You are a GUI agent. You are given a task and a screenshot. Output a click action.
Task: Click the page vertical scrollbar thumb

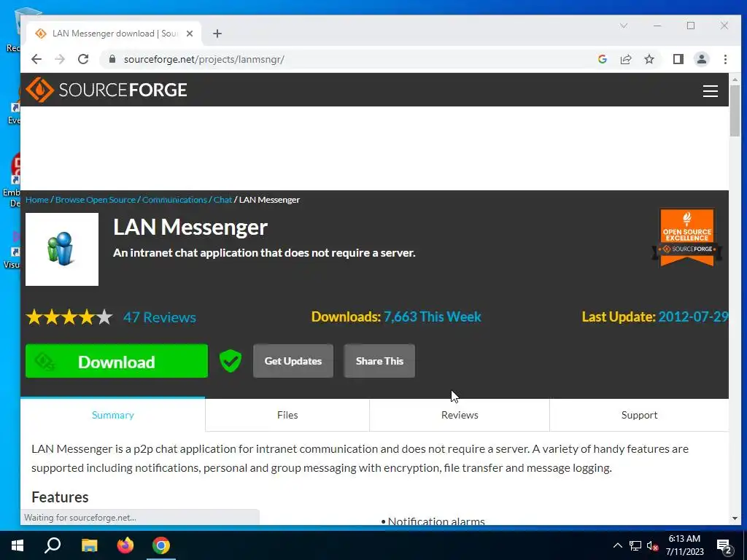[735, 111]
